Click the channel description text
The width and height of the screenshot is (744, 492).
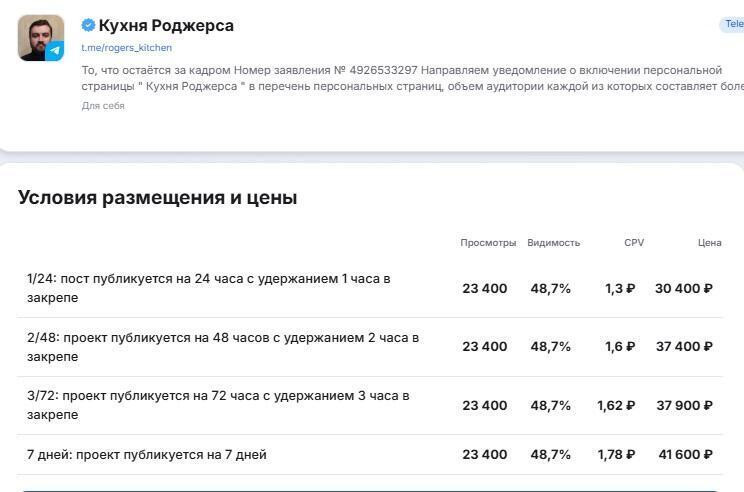(x=400, y=77)
